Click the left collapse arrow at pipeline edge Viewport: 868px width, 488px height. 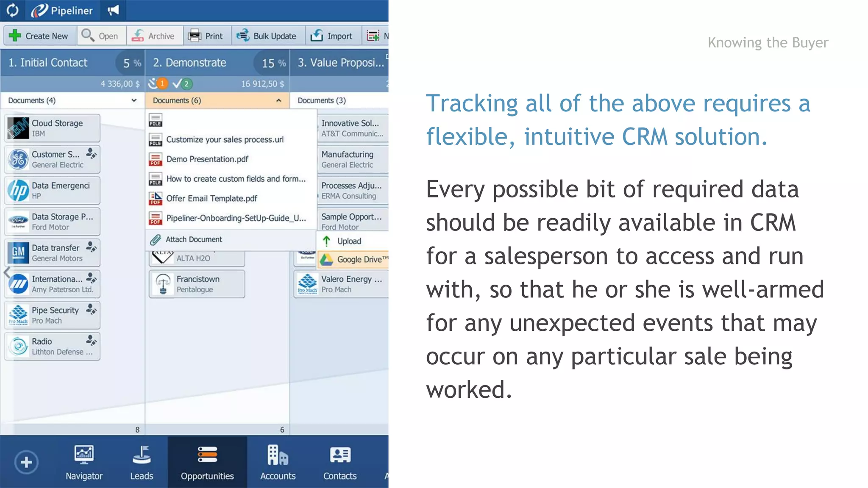(6, 272)
